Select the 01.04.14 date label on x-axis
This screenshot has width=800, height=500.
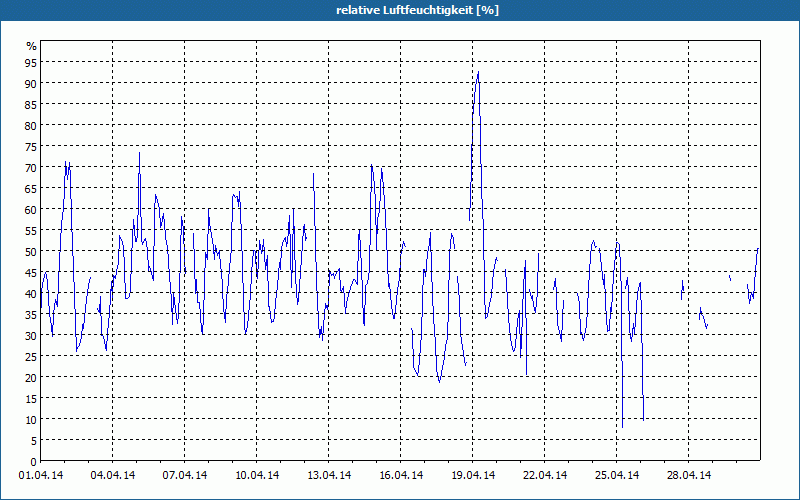(41, 476)
